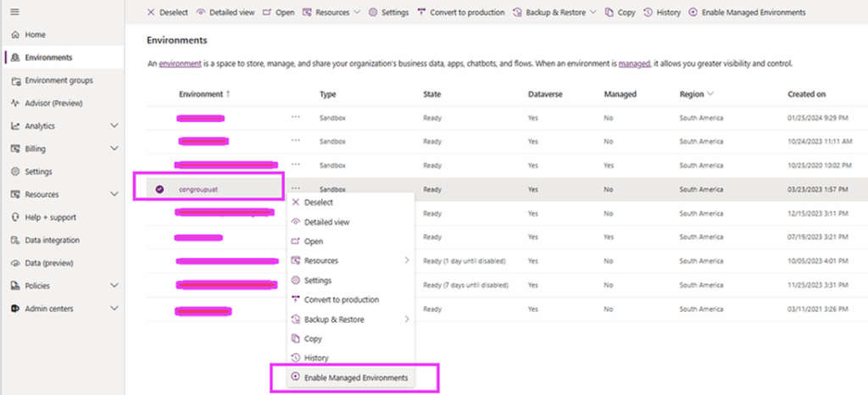Open the Region column filter dropdown

[x=709, y=94]
